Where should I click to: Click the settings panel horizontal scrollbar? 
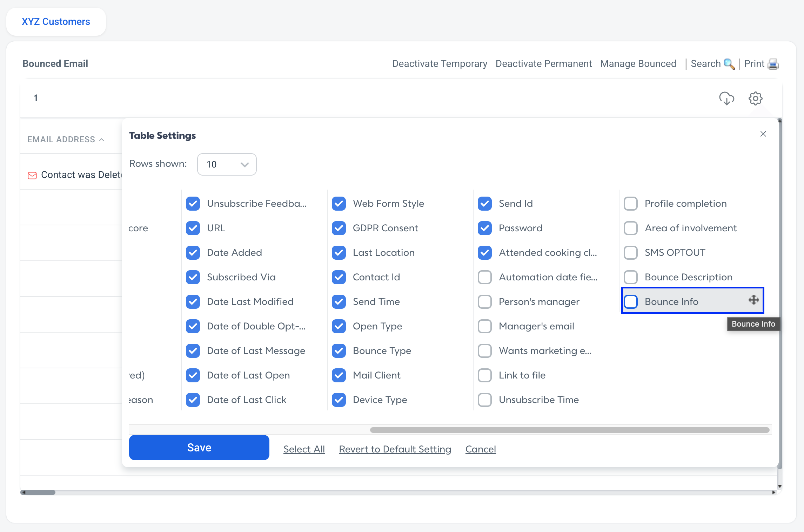[570, 430]
